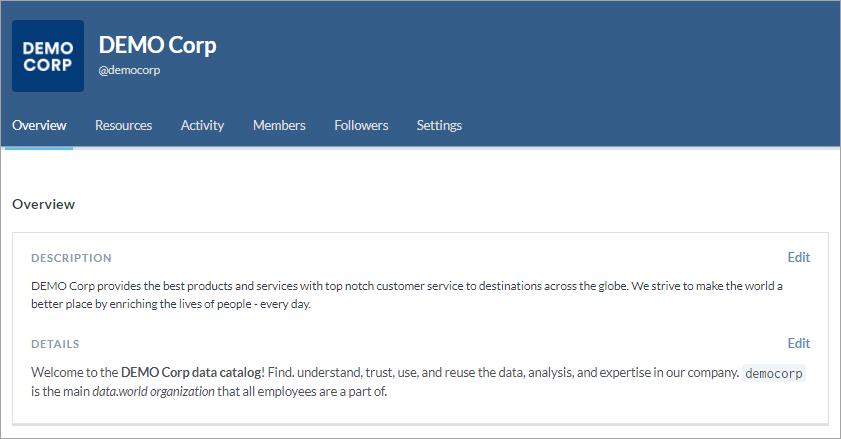View the Followers tab

pyautogui.click(x=361, y=125)
